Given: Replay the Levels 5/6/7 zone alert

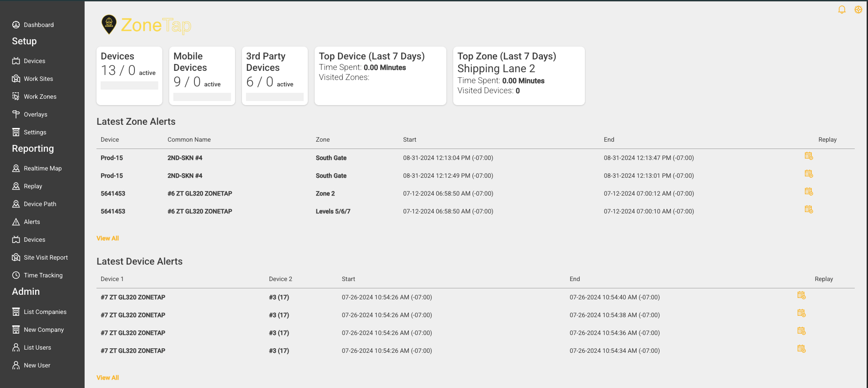Looking at the screenshot, I should pyautogui.click(x=809, y=209).
